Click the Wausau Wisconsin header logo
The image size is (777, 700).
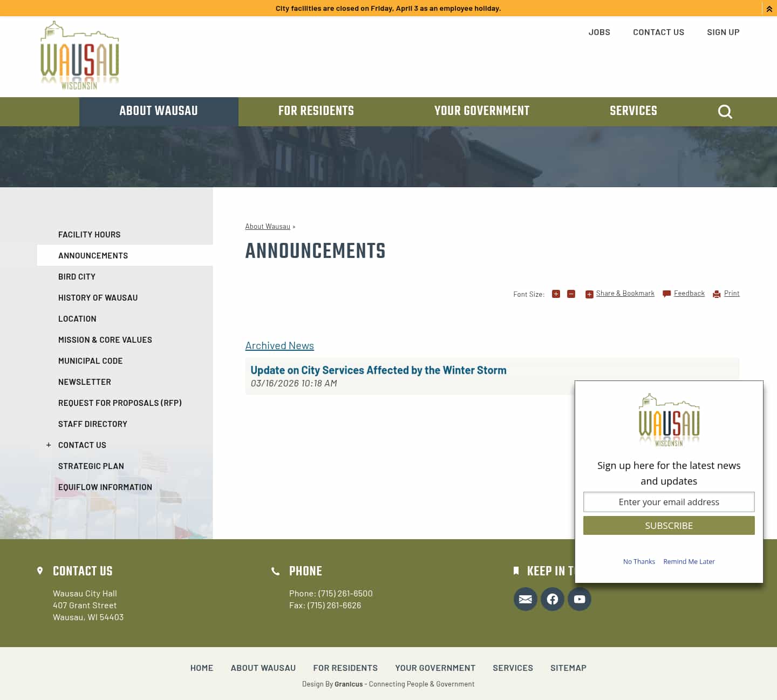79,55
